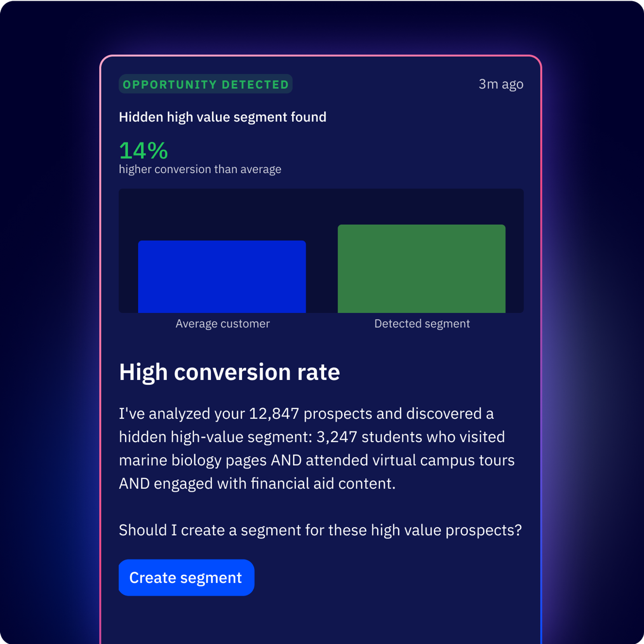644x644 pixels.
Task: Click the Average customer axis label
Action: 223,324
